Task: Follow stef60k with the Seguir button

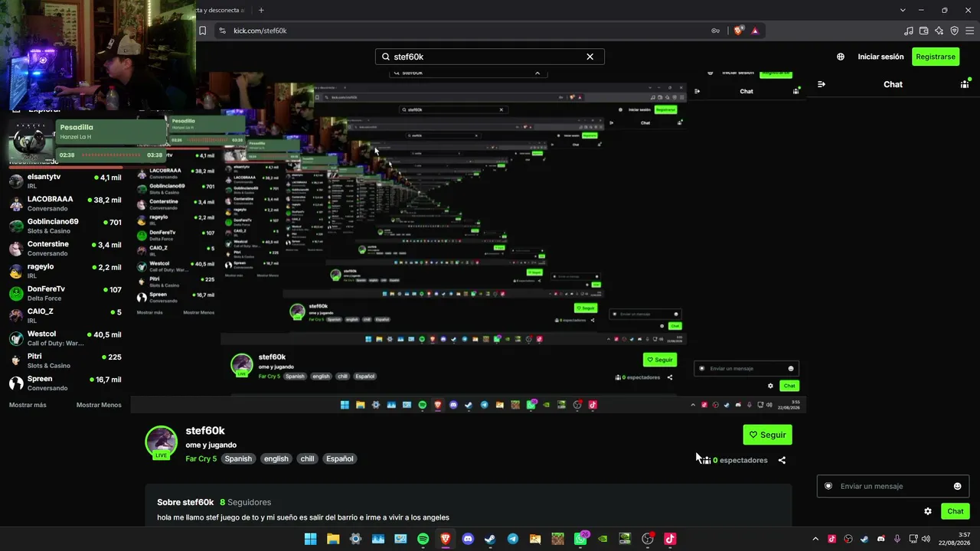Action: [x=767, y=435]
